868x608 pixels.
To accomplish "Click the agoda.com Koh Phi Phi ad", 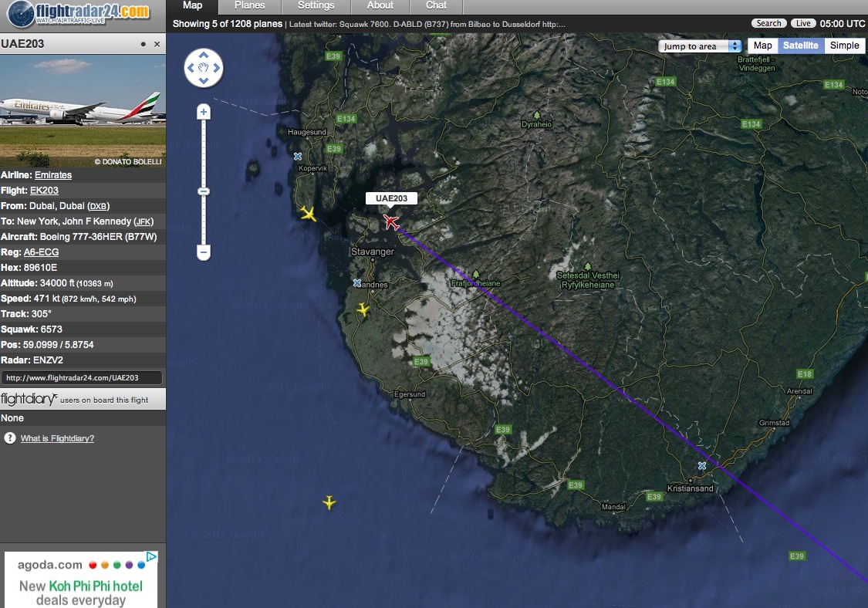I will pyautogui.click(x=81, y=579).
